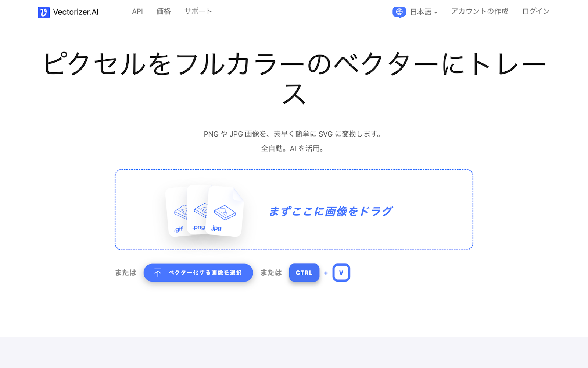Image resolution: width=588 pixels, height=368 pixels.
Task: Click the caret arrow beside 日本語
Action: [x=436, y=13]
